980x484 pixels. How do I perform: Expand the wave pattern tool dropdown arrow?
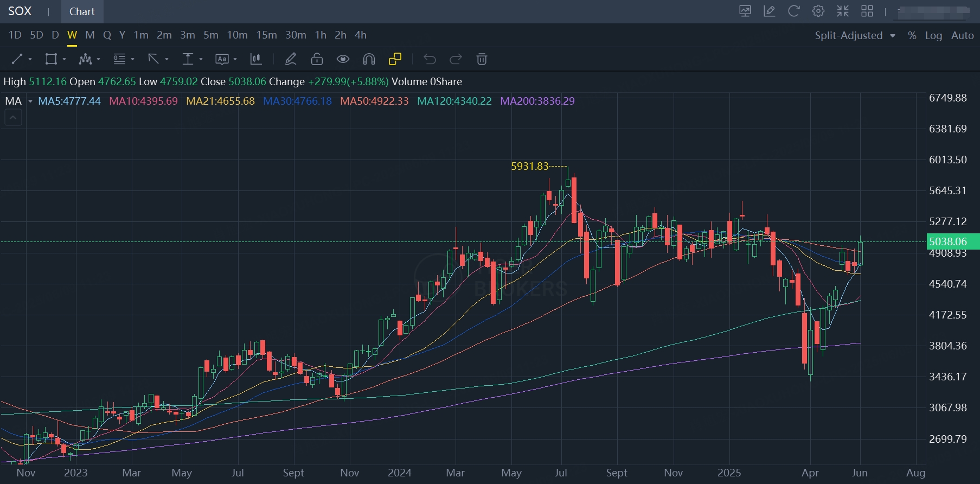pyautogui.click(x=98, y=60)
